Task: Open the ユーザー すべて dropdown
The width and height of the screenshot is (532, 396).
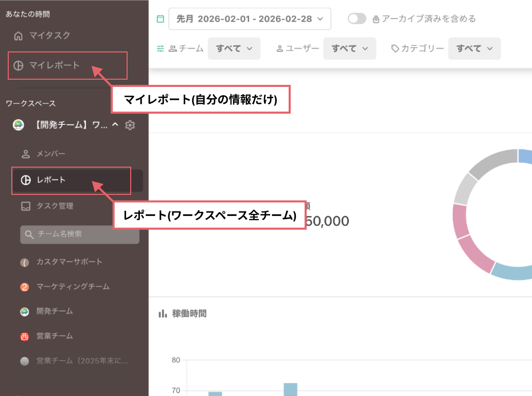Action: pyautogui.click(x=350, y=47)
